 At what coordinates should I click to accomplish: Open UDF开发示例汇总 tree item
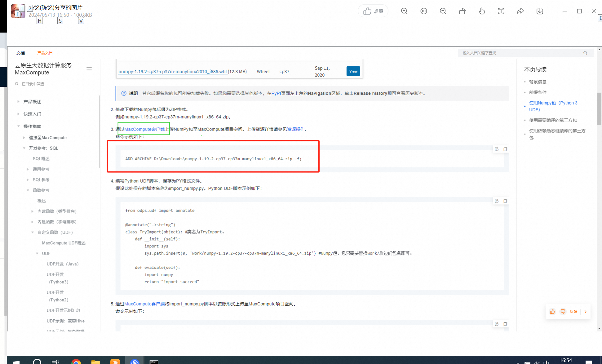pyautogui.click(x=63, y=310)
